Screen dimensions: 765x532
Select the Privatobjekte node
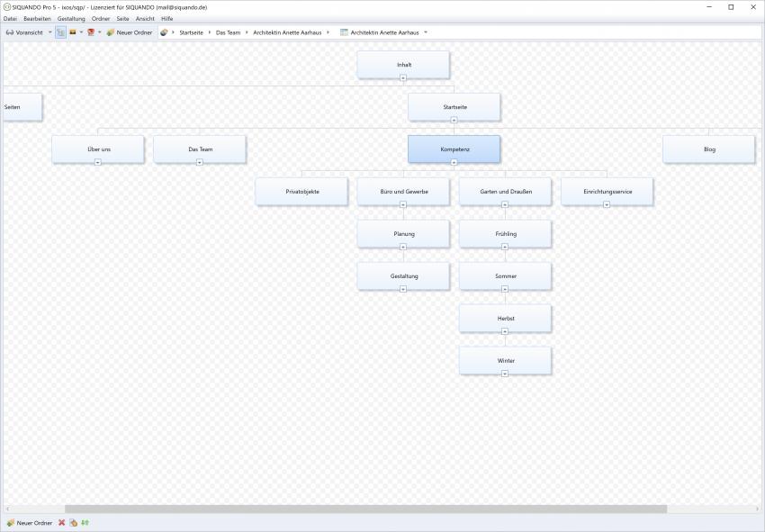(301, 191)
